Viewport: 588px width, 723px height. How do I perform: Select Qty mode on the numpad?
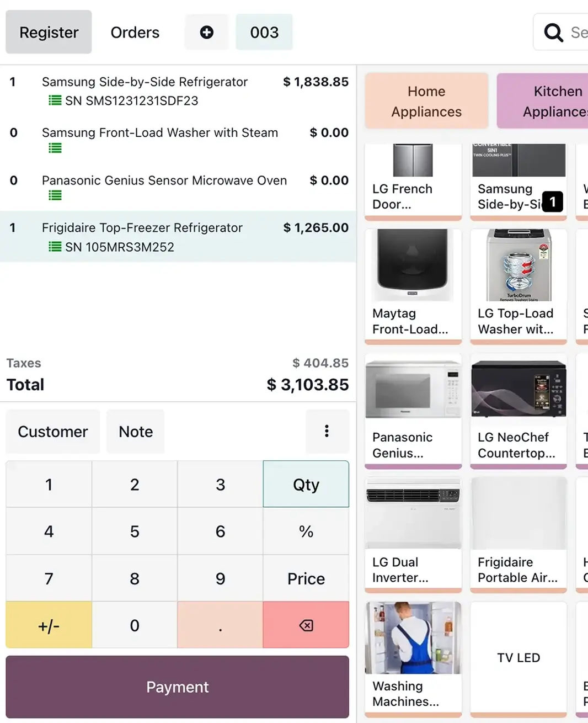[306, 485]
